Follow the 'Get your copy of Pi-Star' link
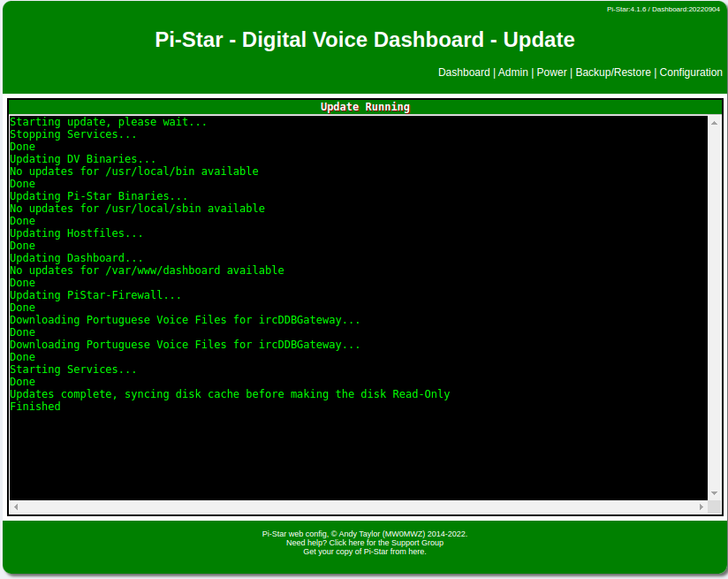 point(364,552)
